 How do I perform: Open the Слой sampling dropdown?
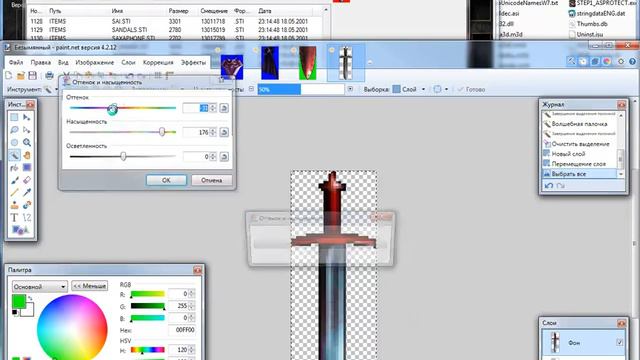point(423,89)
